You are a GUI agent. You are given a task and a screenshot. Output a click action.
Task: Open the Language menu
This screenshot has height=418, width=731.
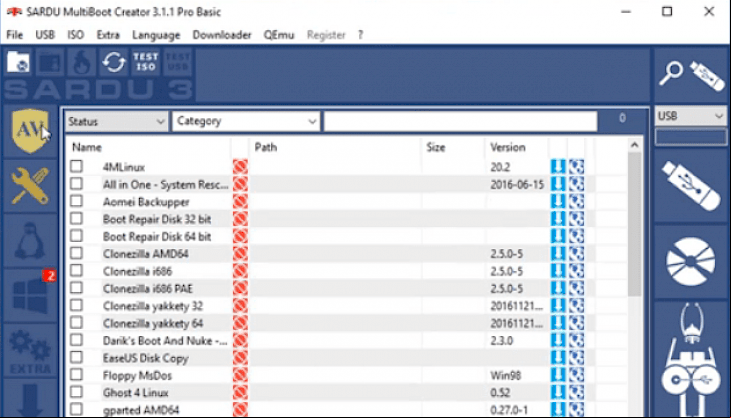point(156,35)
